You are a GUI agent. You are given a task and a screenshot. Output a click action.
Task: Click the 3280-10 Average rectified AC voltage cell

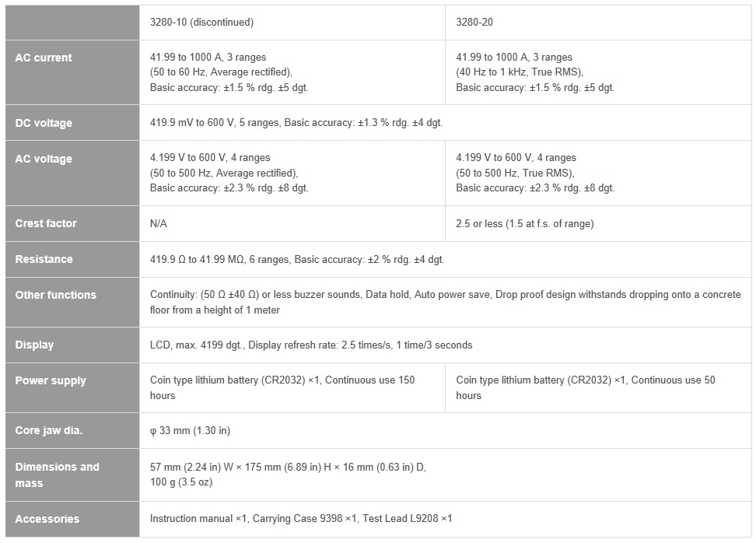292,173
